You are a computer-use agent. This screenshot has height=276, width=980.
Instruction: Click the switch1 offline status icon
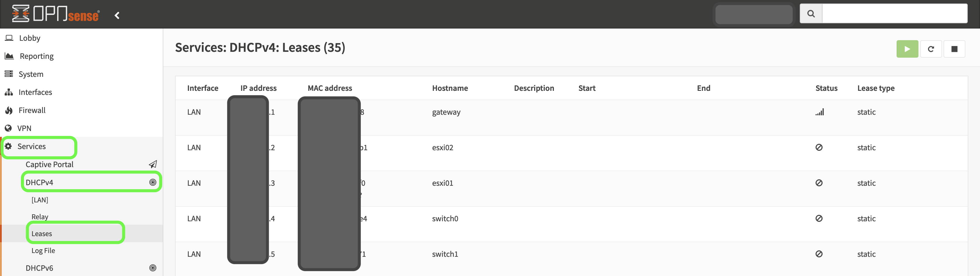(x=819, y=254)
